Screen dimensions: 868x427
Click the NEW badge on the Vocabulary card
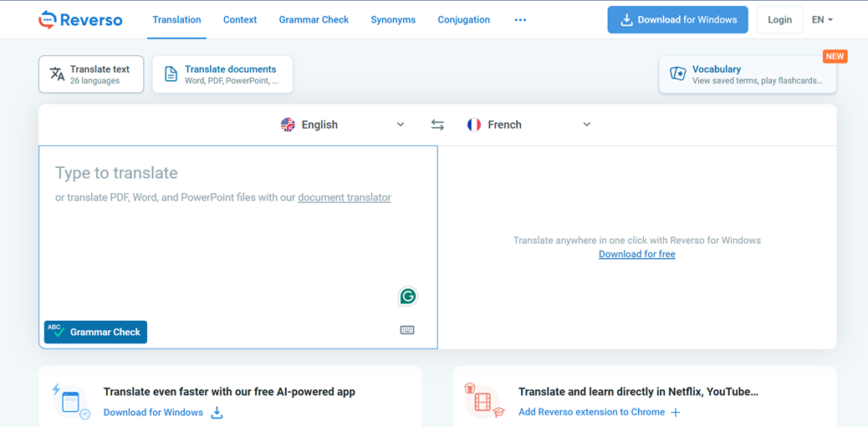click(835, 57)
